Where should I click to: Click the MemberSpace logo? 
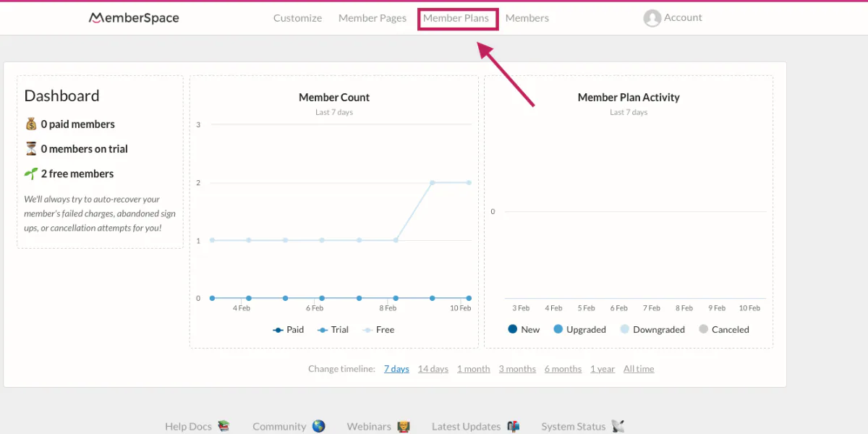click(x=134, y=18)
